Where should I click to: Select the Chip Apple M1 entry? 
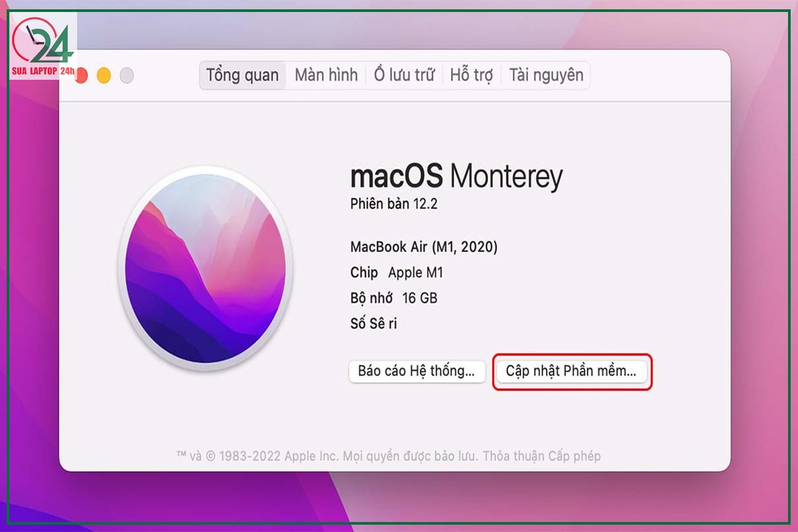coord(396,273)
